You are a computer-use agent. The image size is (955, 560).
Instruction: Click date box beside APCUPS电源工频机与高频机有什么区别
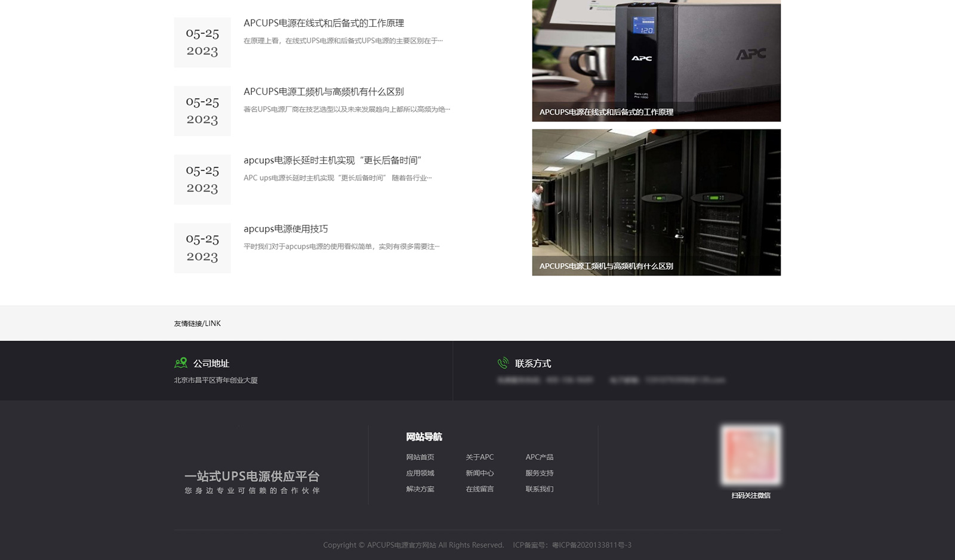point(202,111)
